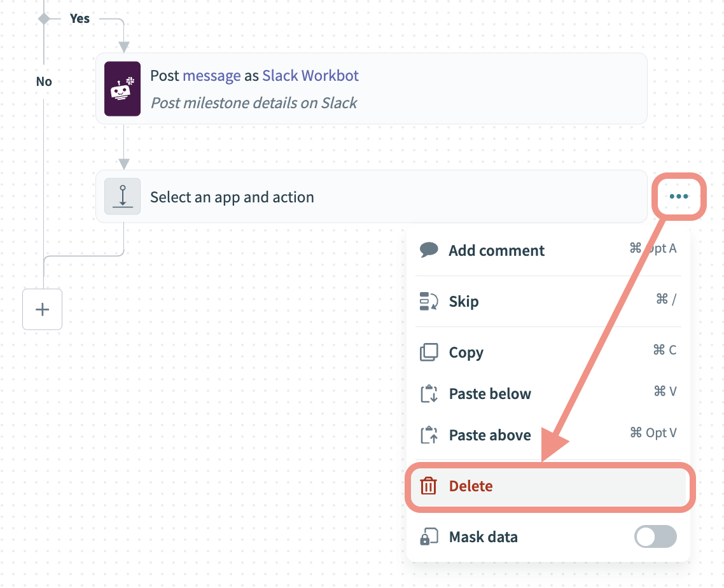This screenshot has height=588, width=724.
Task: Click the plus button to add step
Action: [x=42, y=309]
